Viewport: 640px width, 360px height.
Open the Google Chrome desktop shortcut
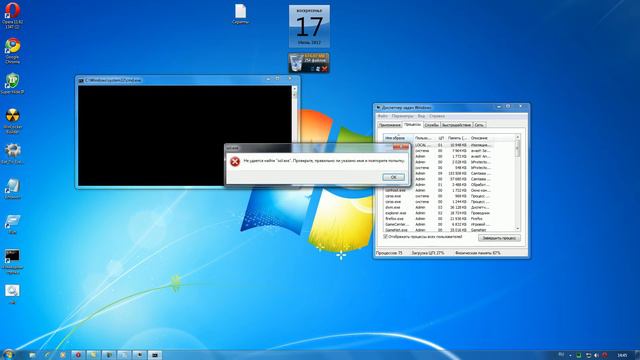pos(12,50)
